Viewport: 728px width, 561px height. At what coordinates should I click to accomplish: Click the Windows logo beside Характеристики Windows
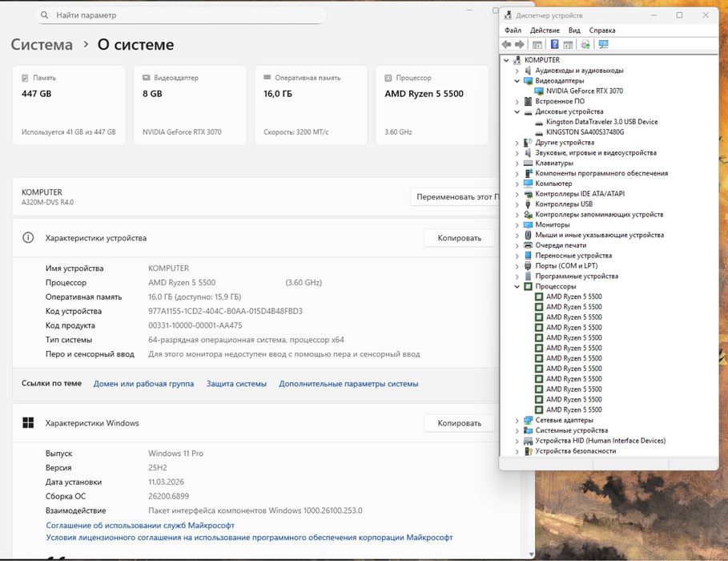tap(28, 423)
